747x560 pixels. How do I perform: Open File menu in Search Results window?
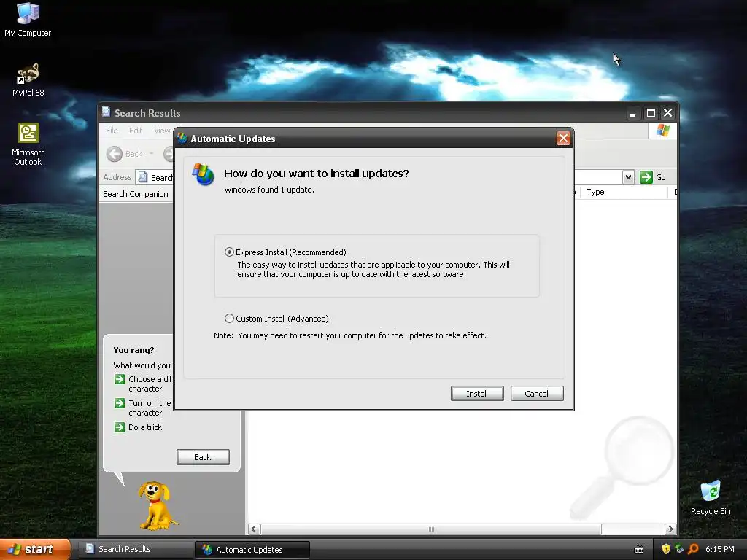[x=112, y=131]
